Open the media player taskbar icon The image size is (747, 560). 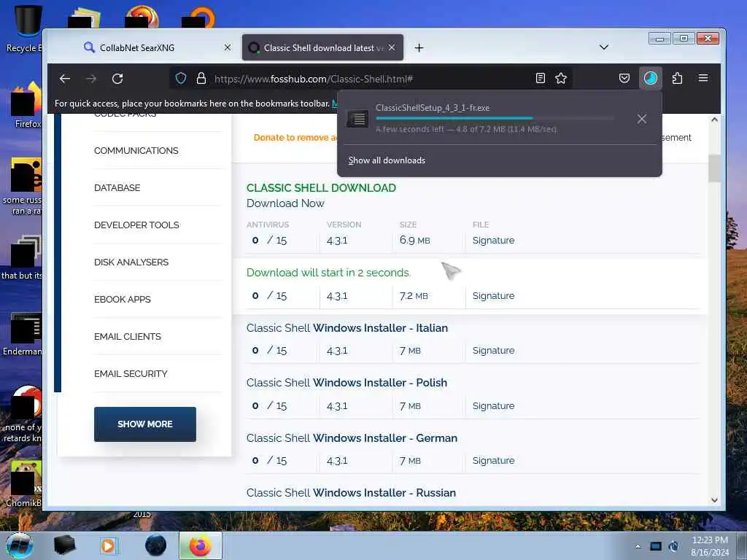point(109,545)
